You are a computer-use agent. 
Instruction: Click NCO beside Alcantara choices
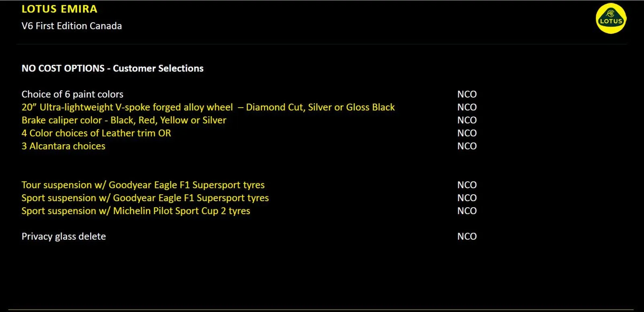tap(467, 146)
